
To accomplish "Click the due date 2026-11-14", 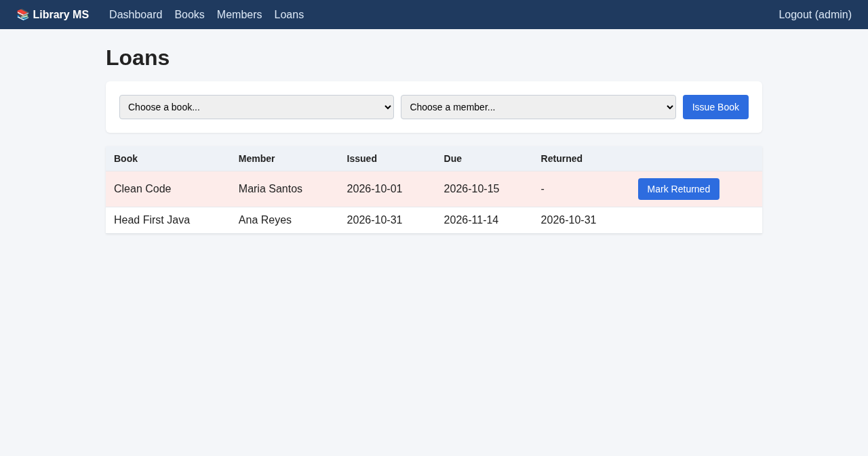I will click(471, 220).
